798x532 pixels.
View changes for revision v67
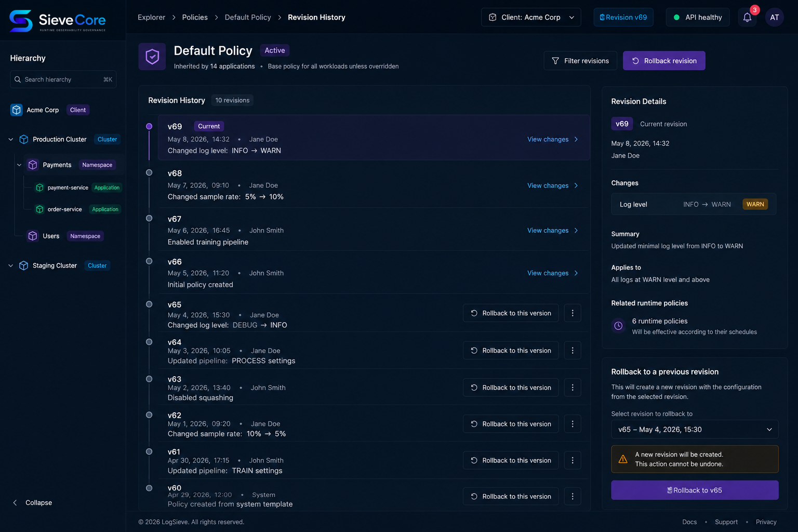(x=553, y=230)
